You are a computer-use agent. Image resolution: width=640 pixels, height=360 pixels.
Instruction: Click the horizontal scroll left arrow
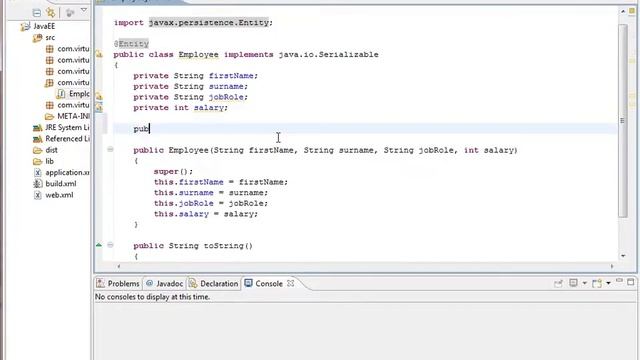[119, 266]
